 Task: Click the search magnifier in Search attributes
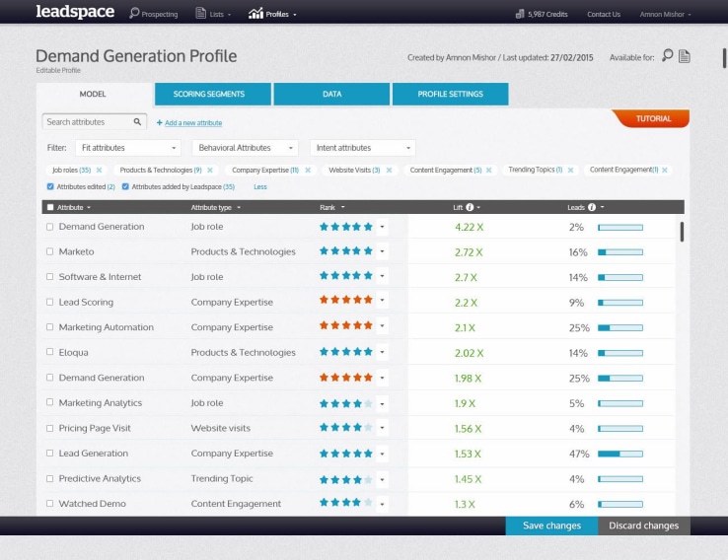click(x=137, y=121)
